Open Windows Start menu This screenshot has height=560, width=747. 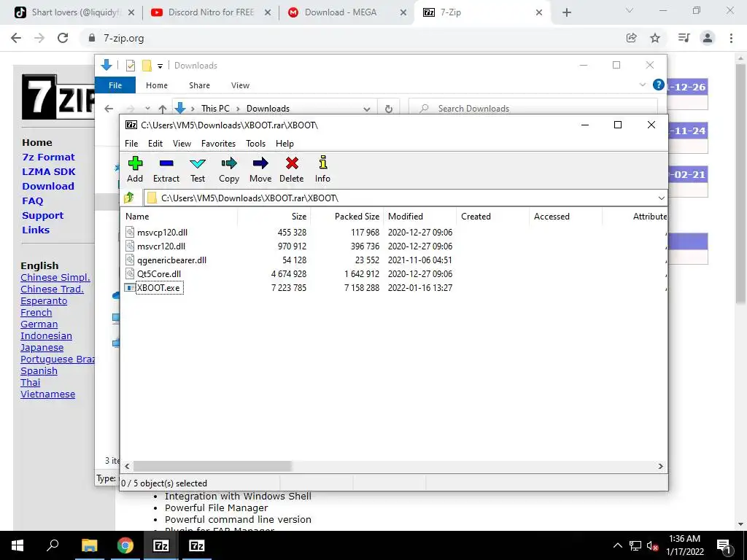[18, 545]
